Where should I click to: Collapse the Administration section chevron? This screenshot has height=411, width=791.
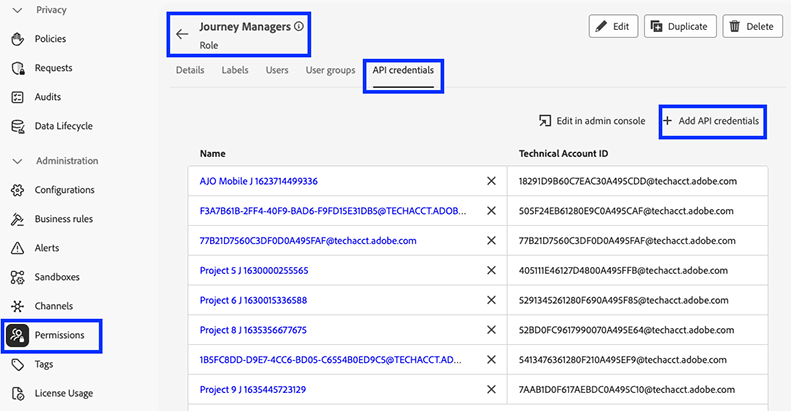coord(16,161)
